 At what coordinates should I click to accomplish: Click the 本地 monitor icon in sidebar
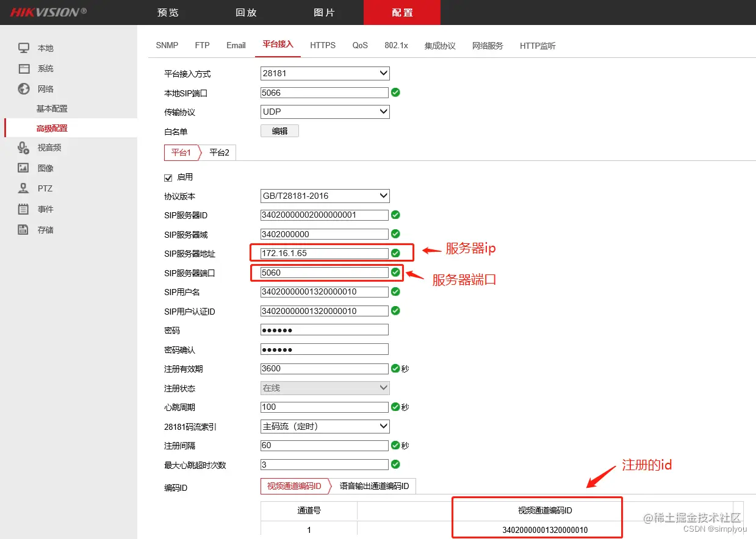[x=24, y=48]
